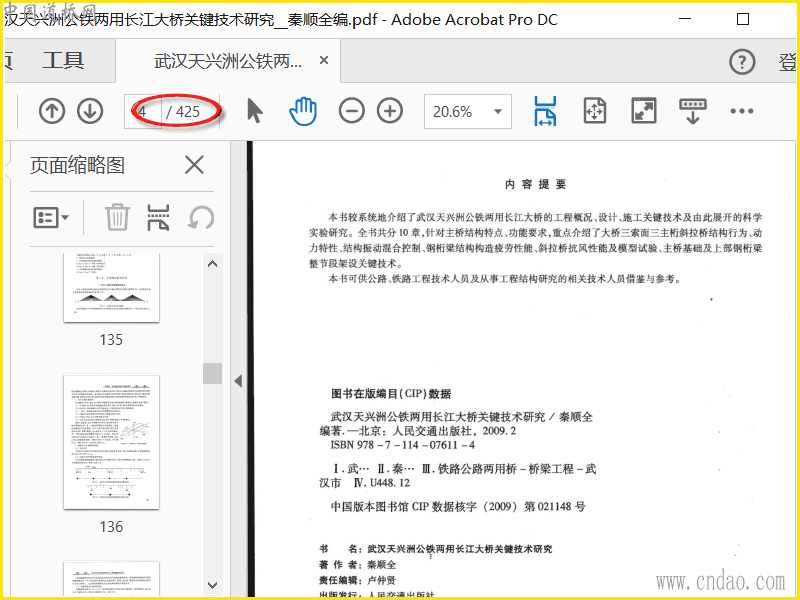The width and height of the screenshot is (800, 600).
Task: Click the 责任编辑: 卢仲贤 line
Action: 357,580
